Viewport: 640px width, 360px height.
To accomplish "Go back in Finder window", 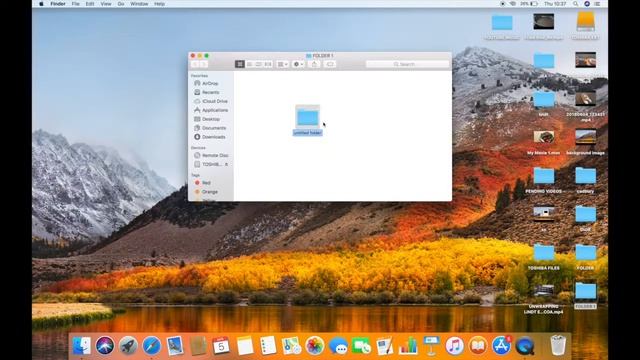I will (x=195, y=64).
